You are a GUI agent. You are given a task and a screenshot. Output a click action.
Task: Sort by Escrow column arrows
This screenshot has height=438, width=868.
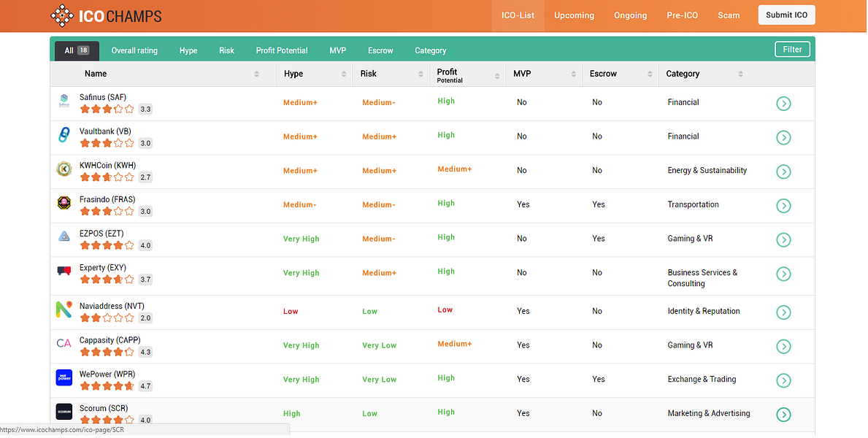[650, 74]
